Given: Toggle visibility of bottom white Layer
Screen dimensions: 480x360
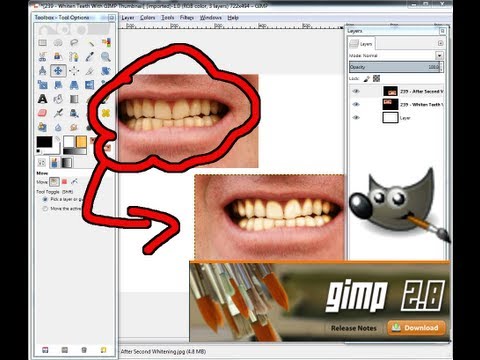Looking at the screenshot, I should [356, 118].
